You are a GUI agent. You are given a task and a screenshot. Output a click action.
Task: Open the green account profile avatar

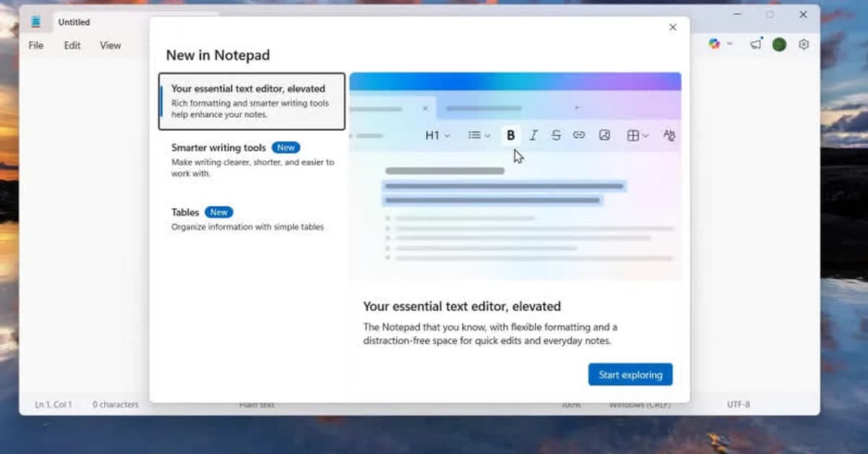tap(779, 44)
